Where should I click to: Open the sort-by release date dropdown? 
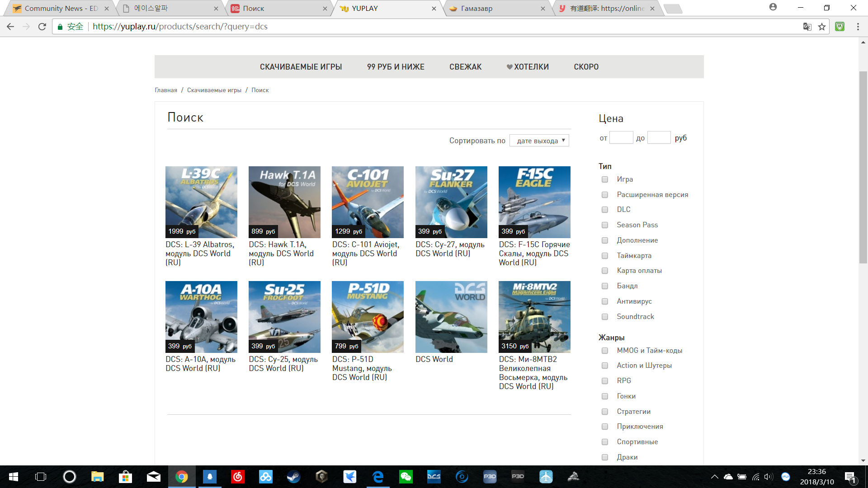[x=539, y=141]
